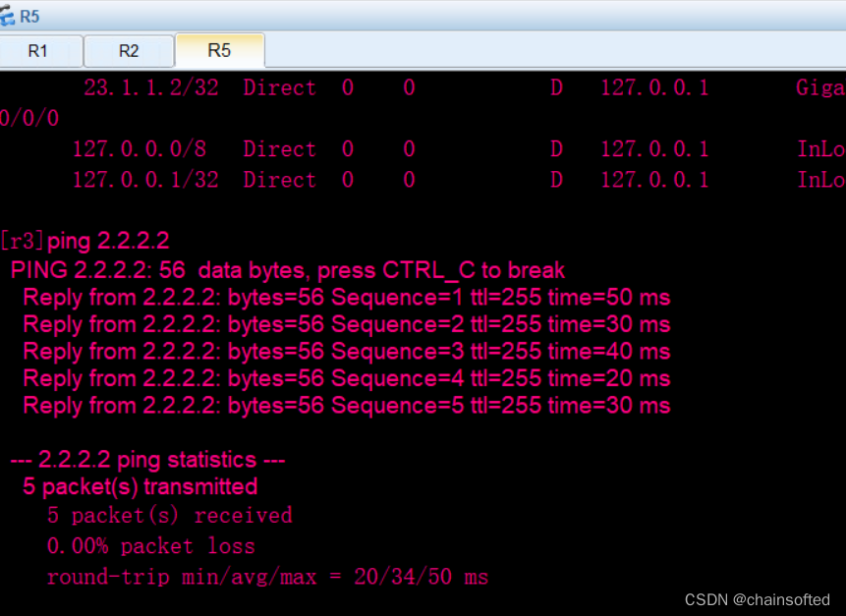
Task: Click the Sequence=1 reply line
Action: click(x=347, y=298)
